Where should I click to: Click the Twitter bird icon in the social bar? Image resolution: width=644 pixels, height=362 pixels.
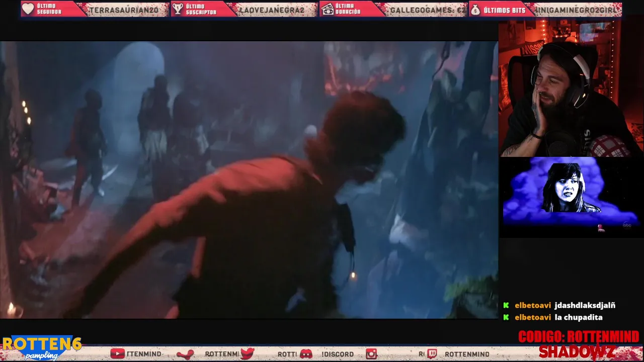click(x=247, y=354)
